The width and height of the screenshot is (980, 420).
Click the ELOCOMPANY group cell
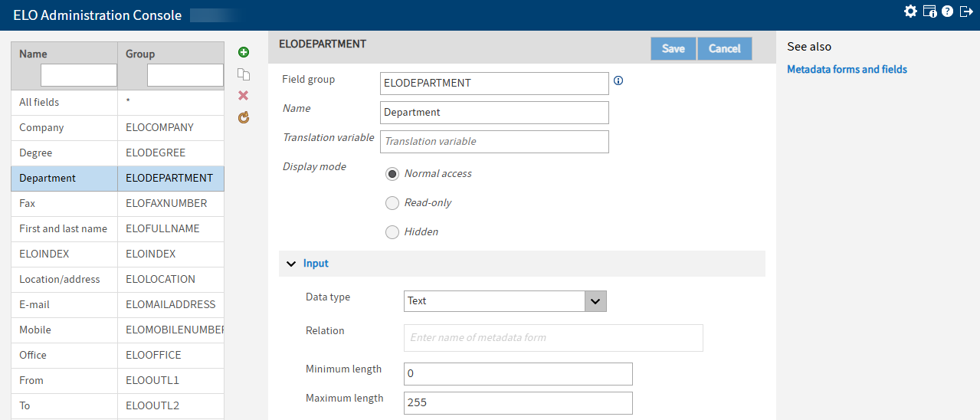point(171,128)
